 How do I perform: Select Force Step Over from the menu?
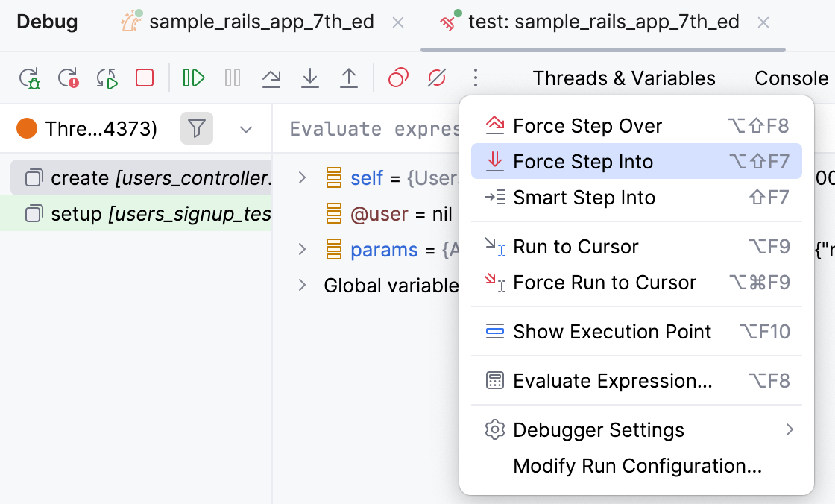(x=586, y=125)
